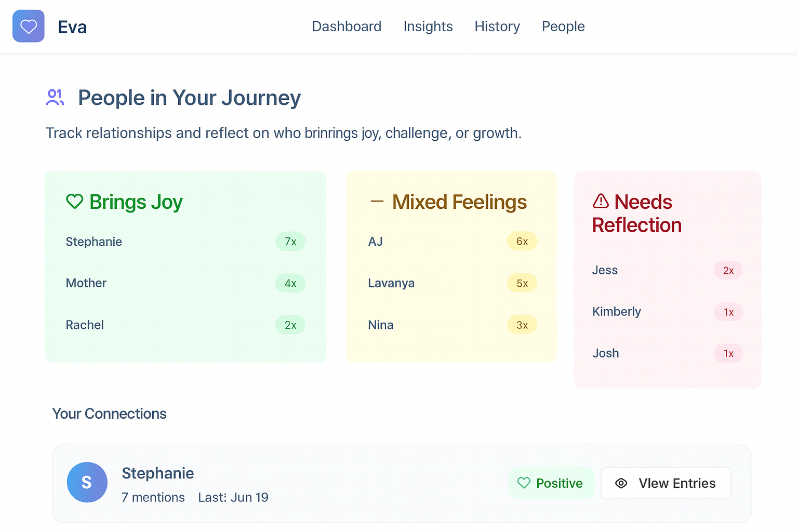This screenshot has height=532, width=798.
Task: Click the dash icon beside Mixed Feelings
Action: (x=377, y=202)
